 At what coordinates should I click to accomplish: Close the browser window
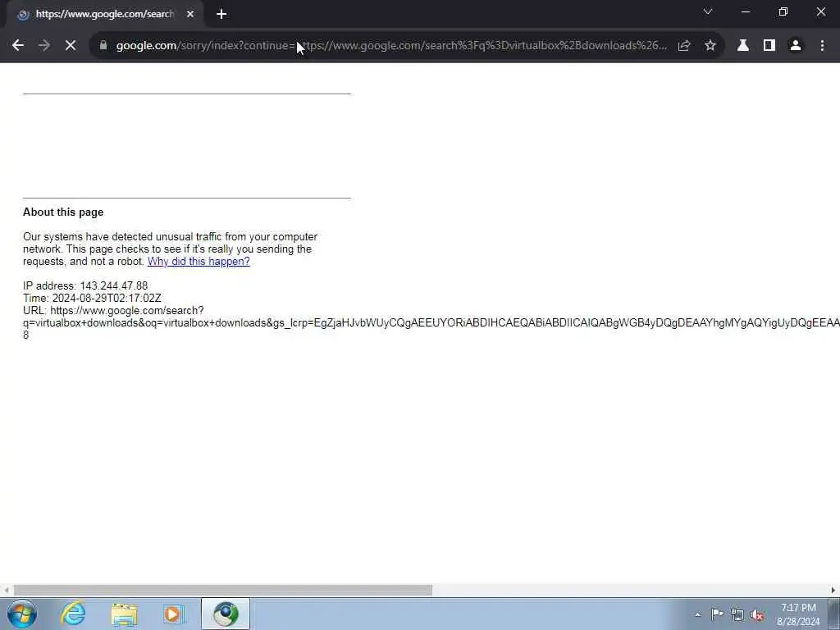tap(820, 11)
